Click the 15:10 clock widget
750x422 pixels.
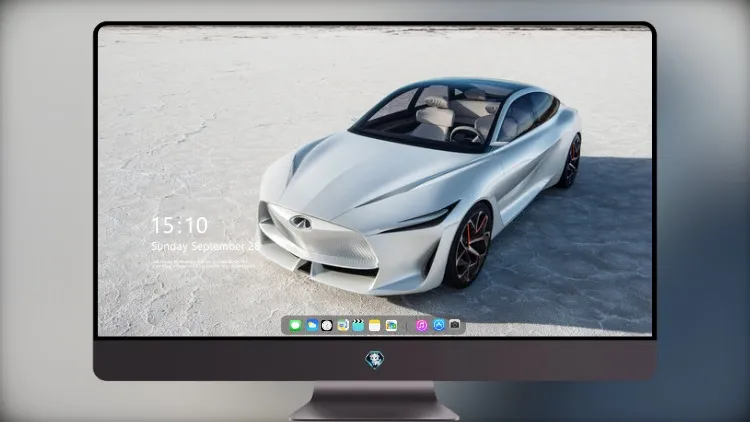pyautogui.click(x=180, y=225)
